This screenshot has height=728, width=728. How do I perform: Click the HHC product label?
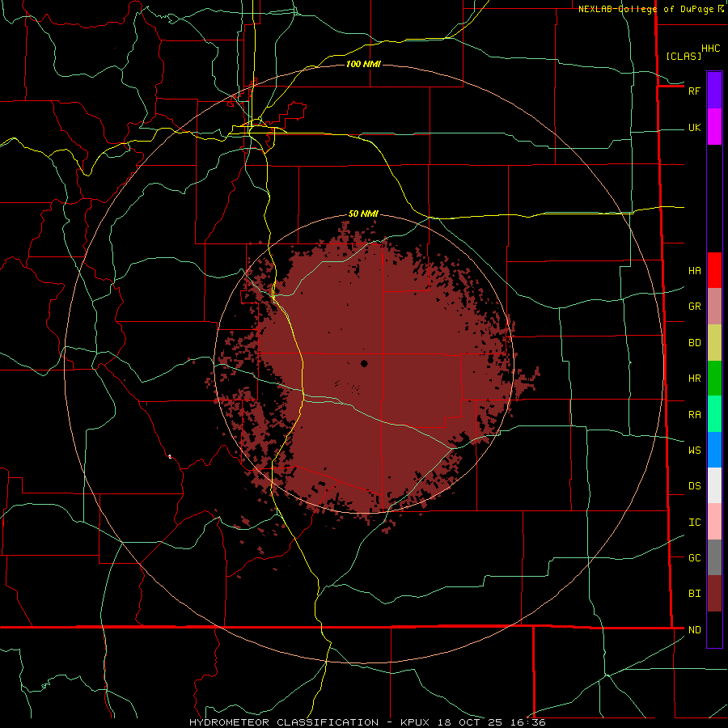[x=710, y=49]
